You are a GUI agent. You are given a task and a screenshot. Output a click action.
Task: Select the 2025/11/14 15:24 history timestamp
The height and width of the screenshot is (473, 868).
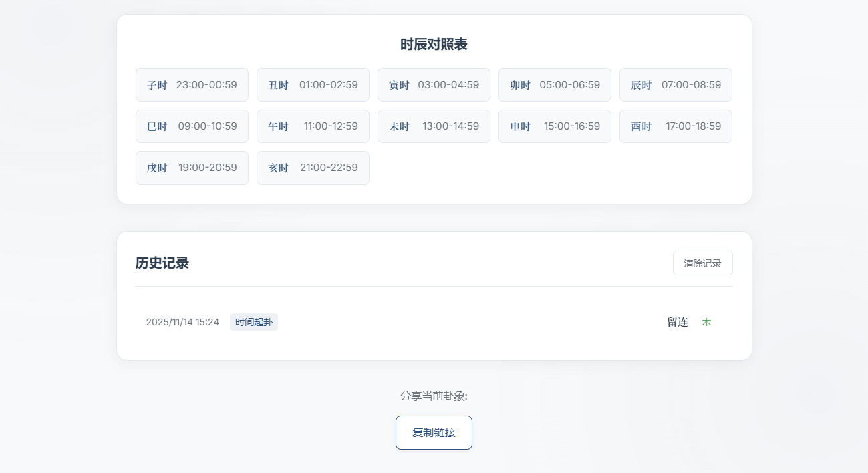182,322
